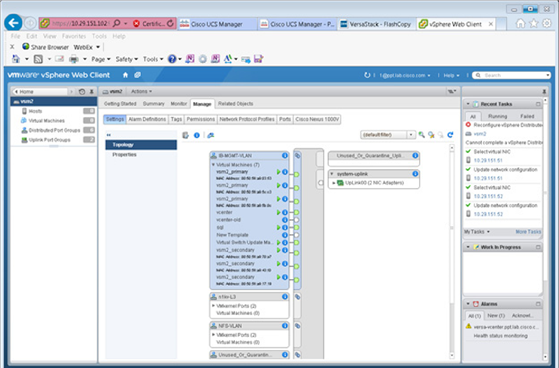Open the Actions dropdown for vsm2

click(x=141, y=91)
